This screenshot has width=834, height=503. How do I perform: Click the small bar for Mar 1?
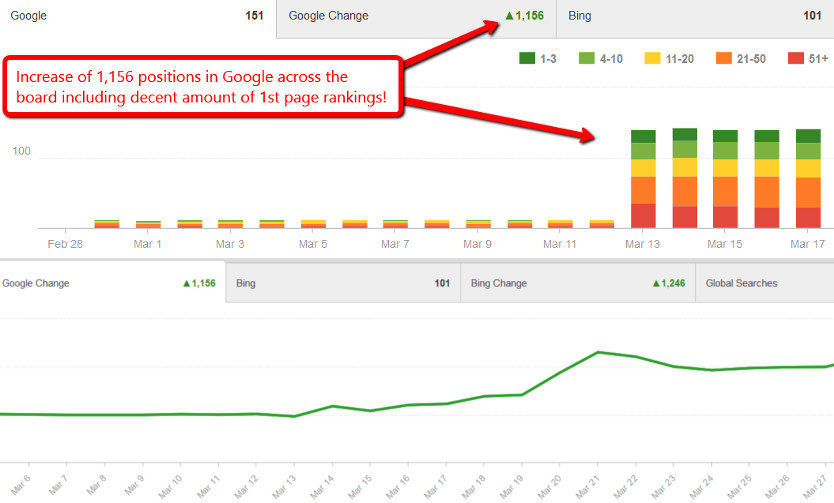[x=148, y=224]
